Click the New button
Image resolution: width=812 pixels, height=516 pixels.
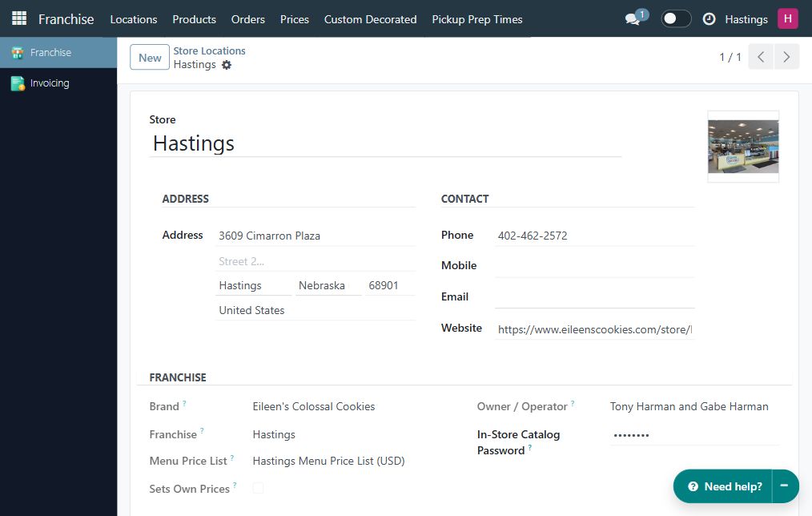point(150,57)
